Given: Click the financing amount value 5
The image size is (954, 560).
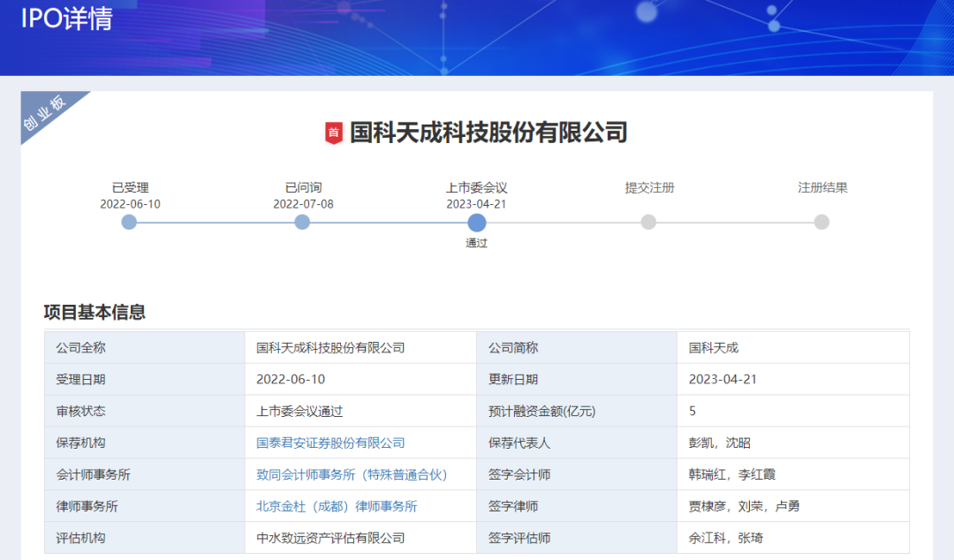Looking at the screenshot, I should (693, 411).
